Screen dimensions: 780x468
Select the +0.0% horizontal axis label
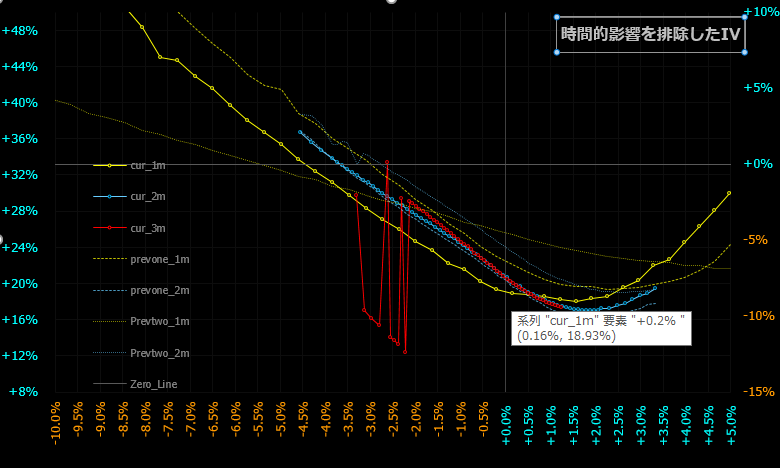[506, 425]
